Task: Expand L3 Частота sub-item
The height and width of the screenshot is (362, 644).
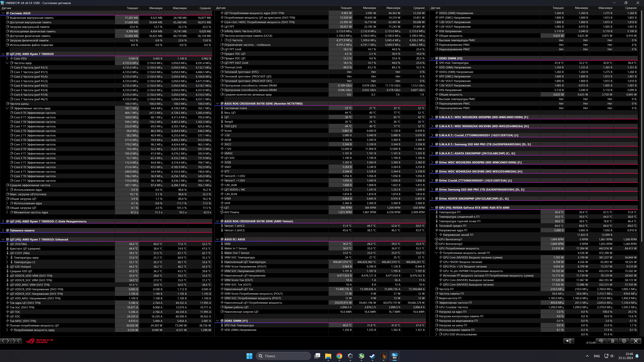Action: point(222,40)
